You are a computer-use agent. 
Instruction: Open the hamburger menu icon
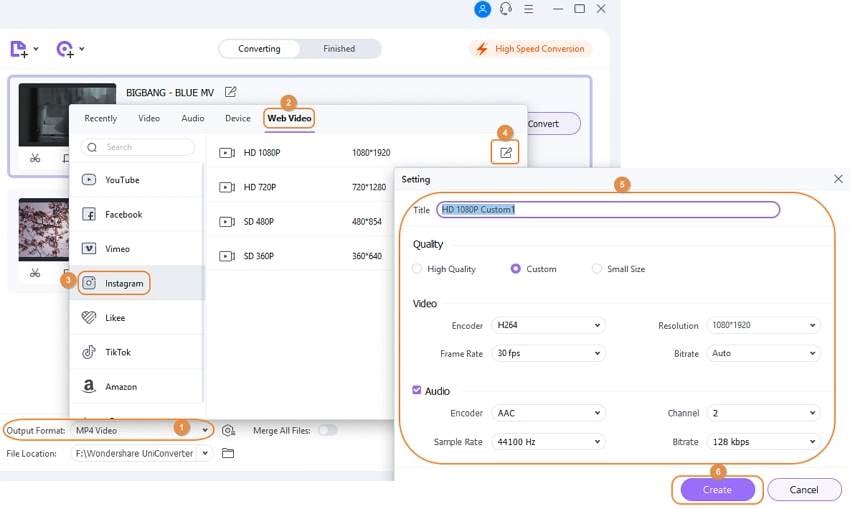coord(529,9)
